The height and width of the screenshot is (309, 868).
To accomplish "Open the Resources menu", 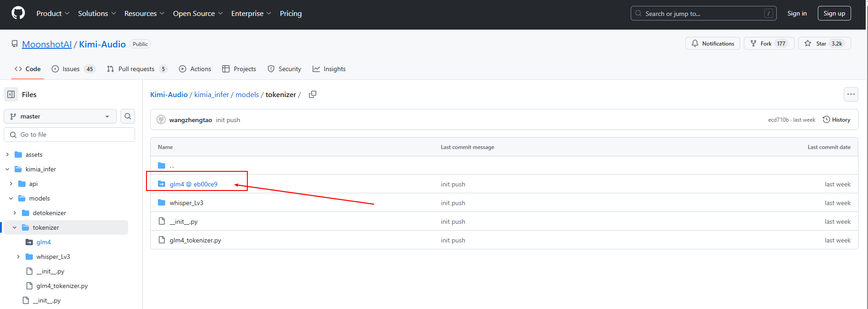I will (144, 14).
